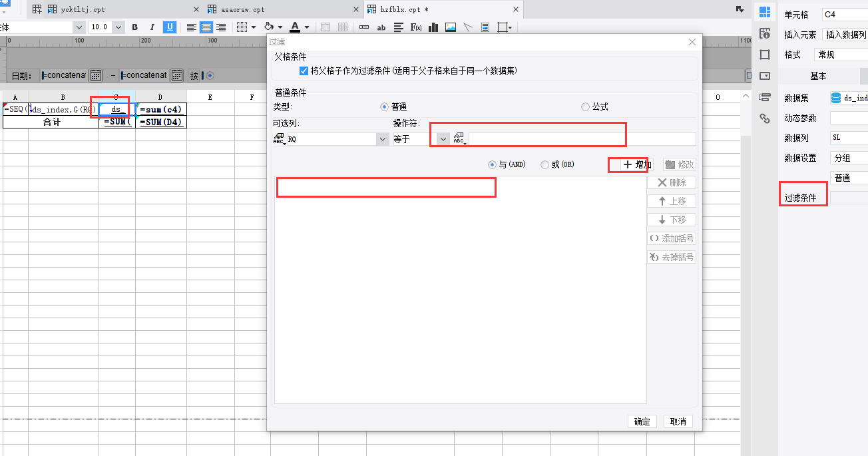Align cell text to center
The height and width of the screenshot is (456, 868).
(x=206, y=27)
